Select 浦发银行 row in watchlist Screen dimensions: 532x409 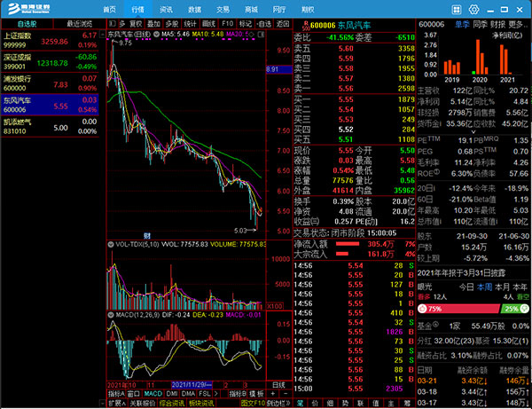tap(51, 83)
